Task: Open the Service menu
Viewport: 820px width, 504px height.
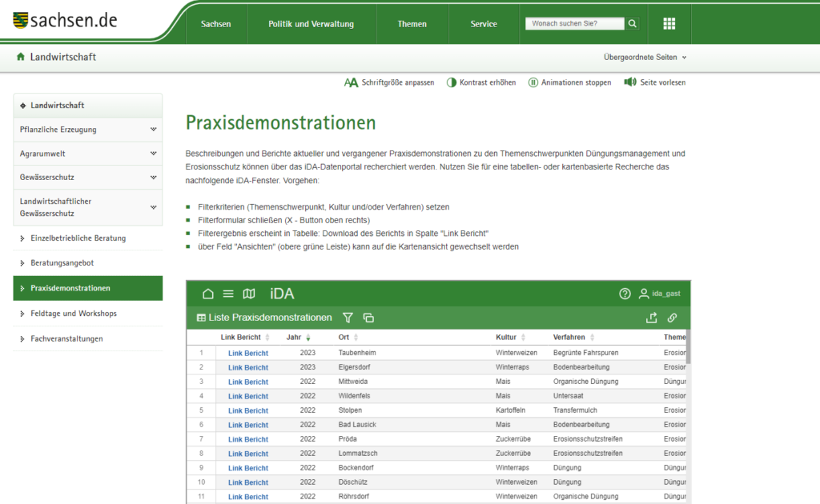Action: click(484, 24)
